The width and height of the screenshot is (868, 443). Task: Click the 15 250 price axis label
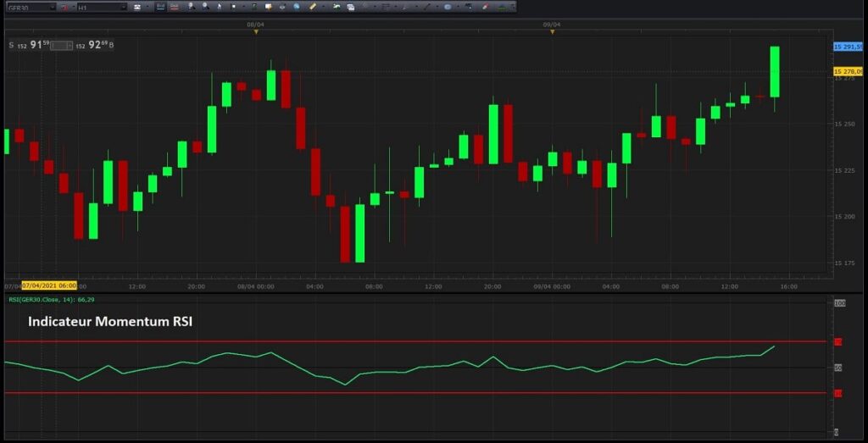click(845, 124)
